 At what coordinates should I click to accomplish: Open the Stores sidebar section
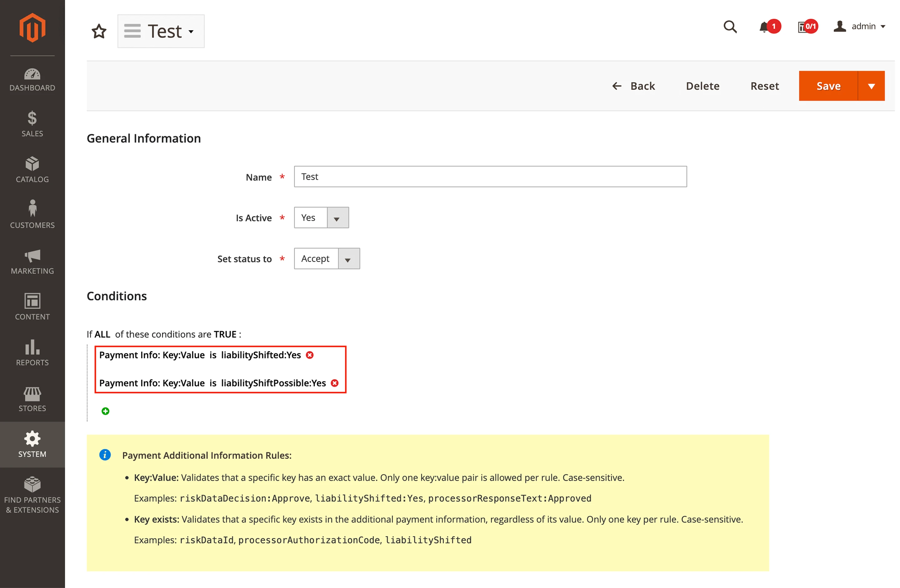tap(32, 399)
